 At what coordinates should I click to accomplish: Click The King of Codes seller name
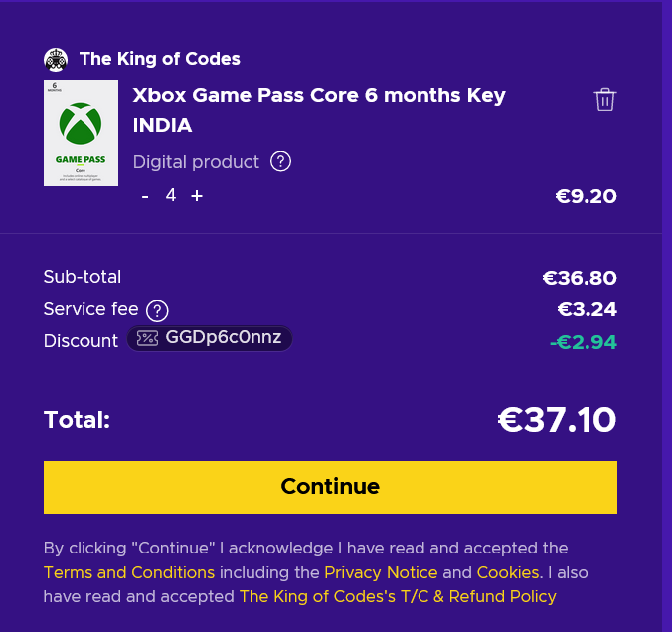click(160, 59)
